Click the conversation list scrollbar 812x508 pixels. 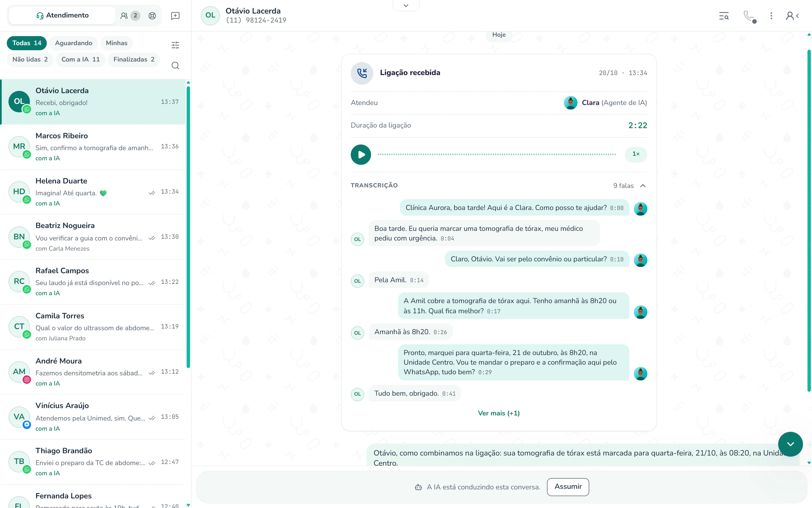point(188,227)
